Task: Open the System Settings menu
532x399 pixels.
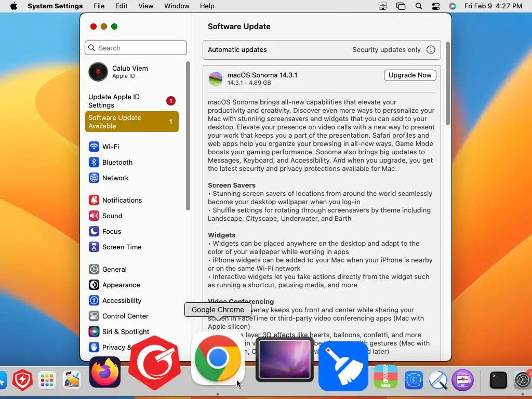Action: click(55, 6)
